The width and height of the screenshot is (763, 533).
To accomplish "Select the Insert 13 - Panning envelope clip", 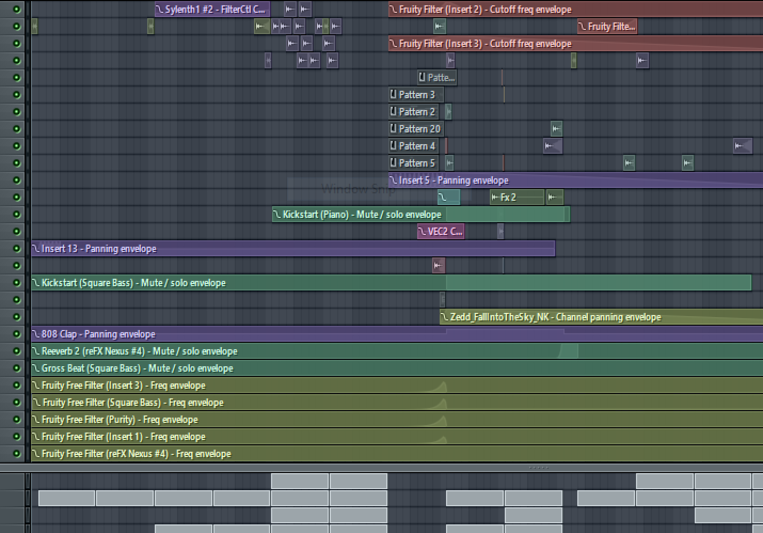I will click(x=293, y=248).
